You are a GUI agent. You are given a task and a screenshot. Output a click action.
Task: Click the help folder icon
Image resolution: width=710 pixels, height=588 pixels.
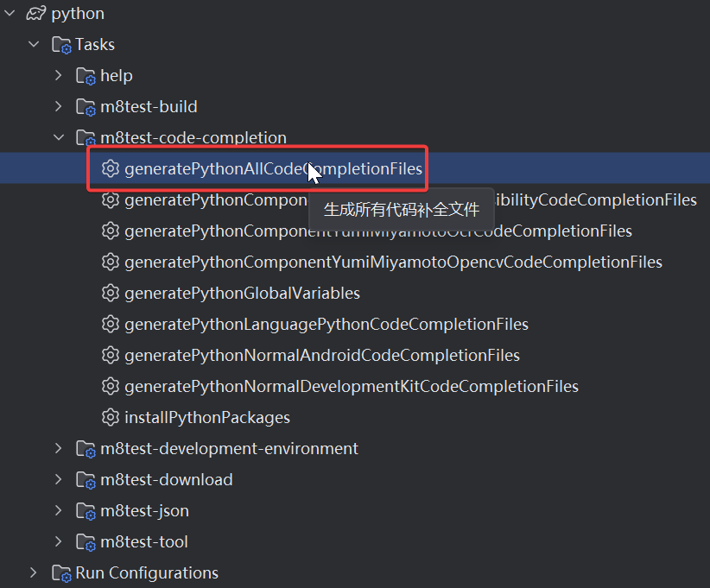pos(86,76)
